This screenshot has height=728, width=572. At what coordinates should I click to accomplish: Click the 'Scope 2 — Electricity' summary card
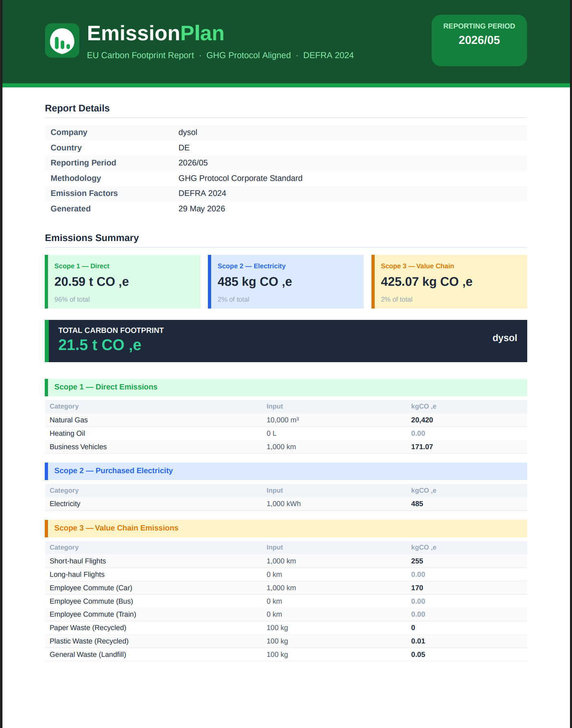coord(286,282)
